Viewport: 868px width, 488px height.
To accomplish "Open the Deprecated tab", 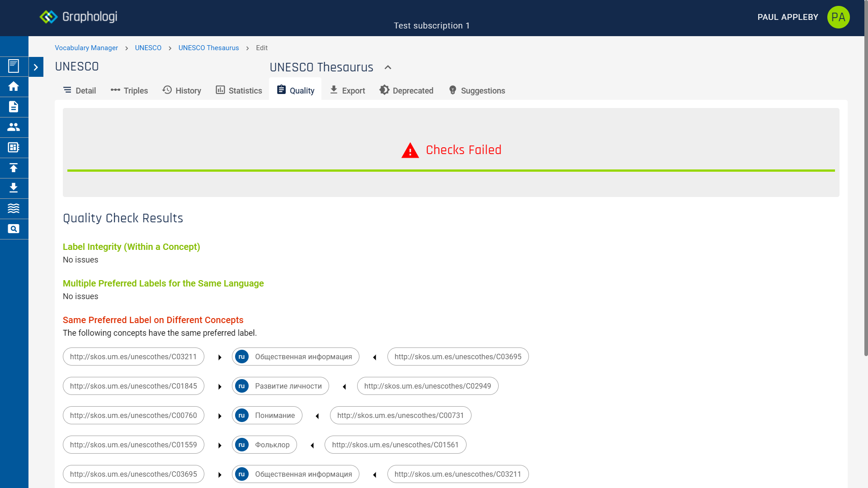I will tap(406, 90).
